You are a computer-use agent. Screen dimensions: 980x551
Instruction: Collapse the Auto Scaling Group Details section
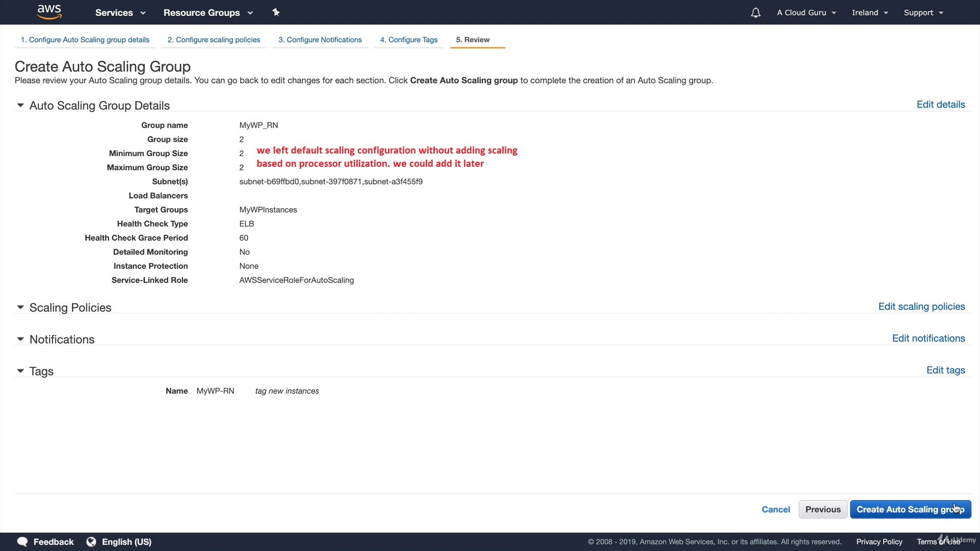[20, 106]
